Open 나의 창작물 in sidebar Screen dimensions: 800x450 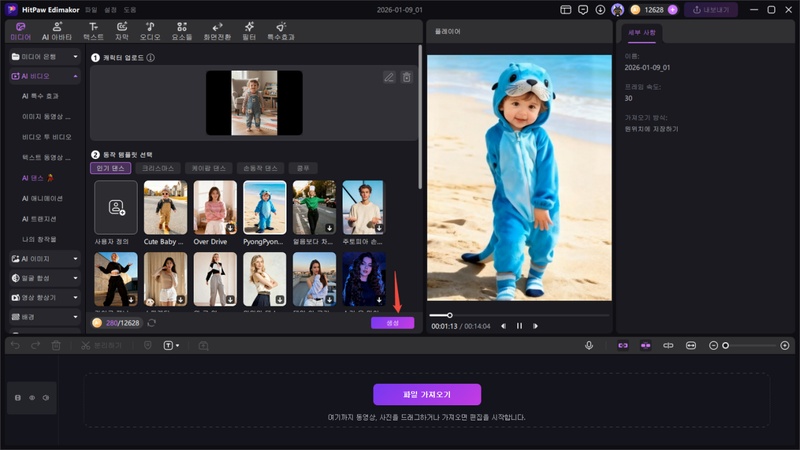click(x=39, y=239)
